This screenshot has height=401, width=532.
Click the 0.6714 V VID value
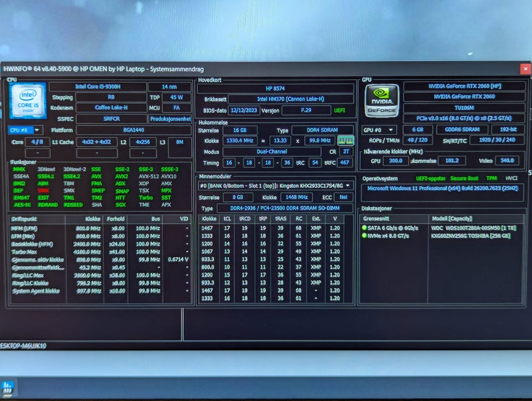[178, 260]
